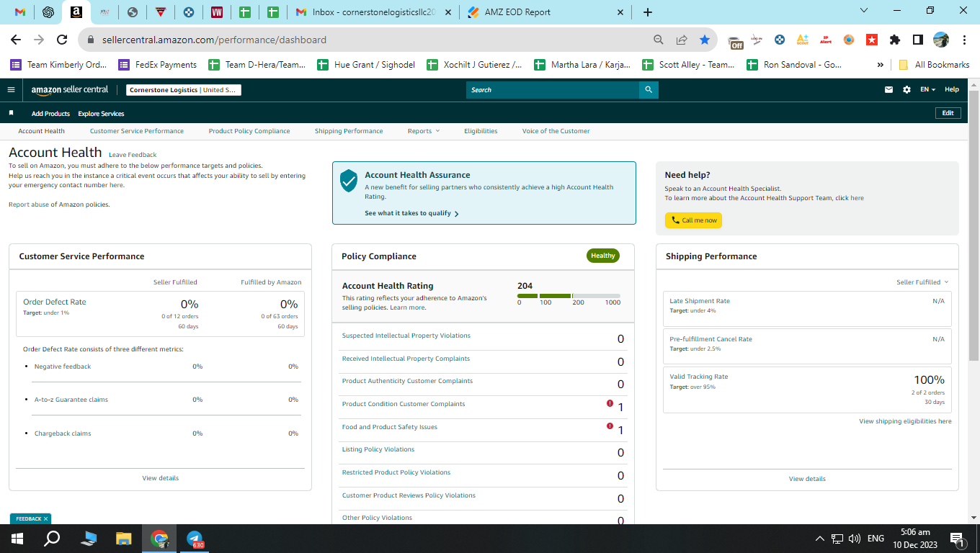The height and width of the screenshot is (553, 980).
Task: Switch to the Inbox cornerstonelogistics Gmail tab
Action: (374, 12)
